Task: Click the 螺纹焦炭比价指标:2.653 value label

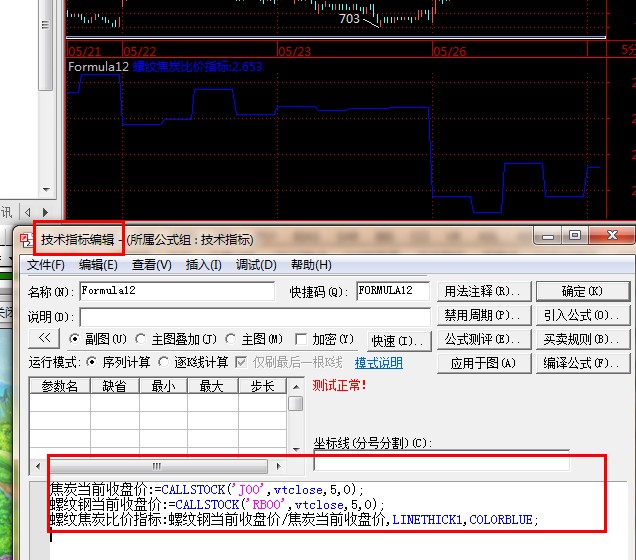Action: coord(198,67)
